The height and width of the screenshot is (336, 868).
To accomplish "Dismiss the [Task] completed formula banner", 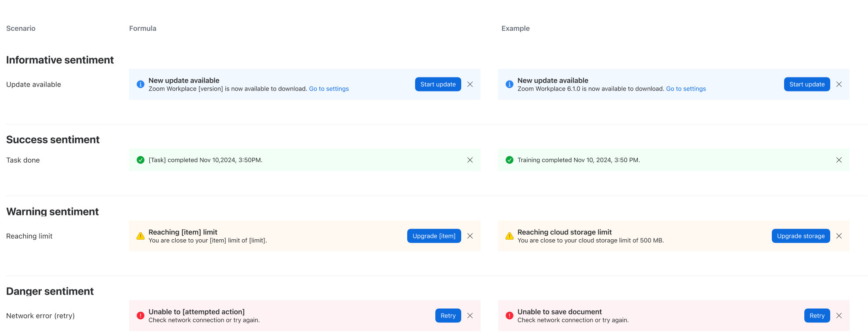I will click(470, 160).
